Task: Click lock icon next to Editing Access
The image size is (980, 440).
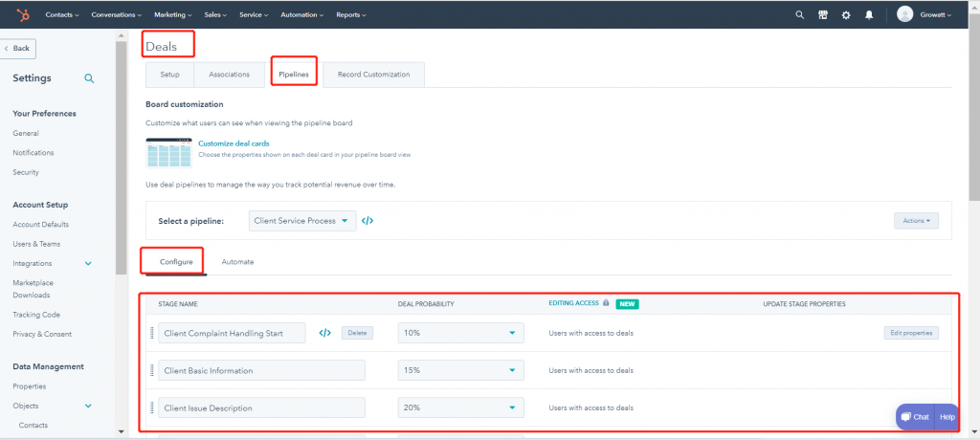Action: [606, 303]
